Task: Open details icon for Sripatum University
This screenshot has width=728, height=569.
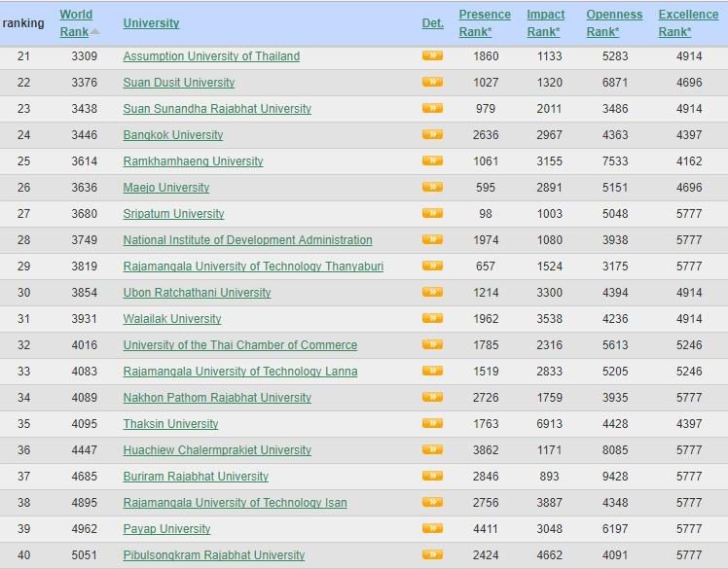Action: [432, 213]
